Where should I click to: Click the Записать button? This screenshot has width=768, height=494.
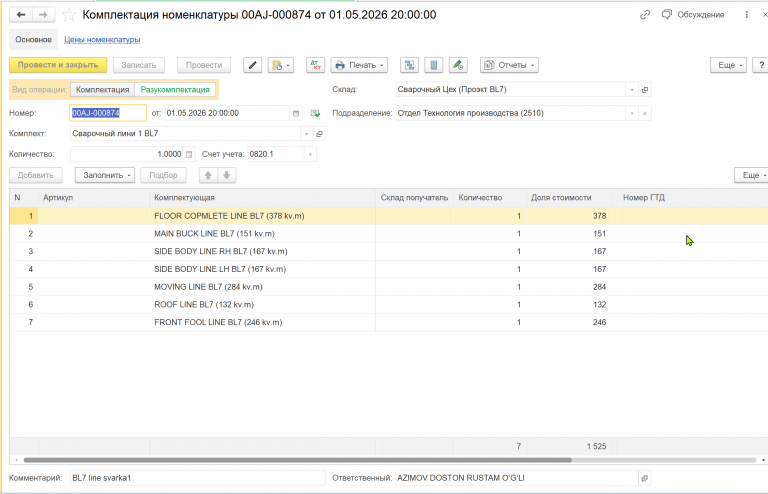pyautogui.click(x=139, y=65)
